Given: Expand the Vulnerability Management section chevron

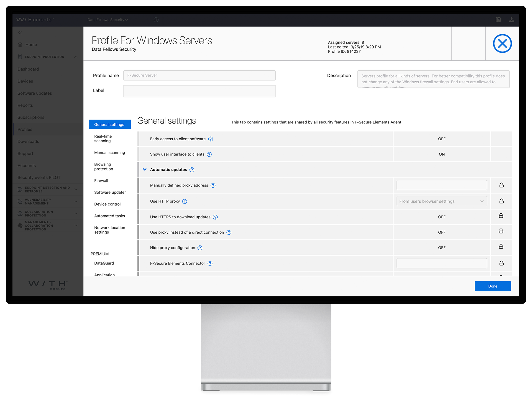Looking at the screenshot, I should click(76, 201).
